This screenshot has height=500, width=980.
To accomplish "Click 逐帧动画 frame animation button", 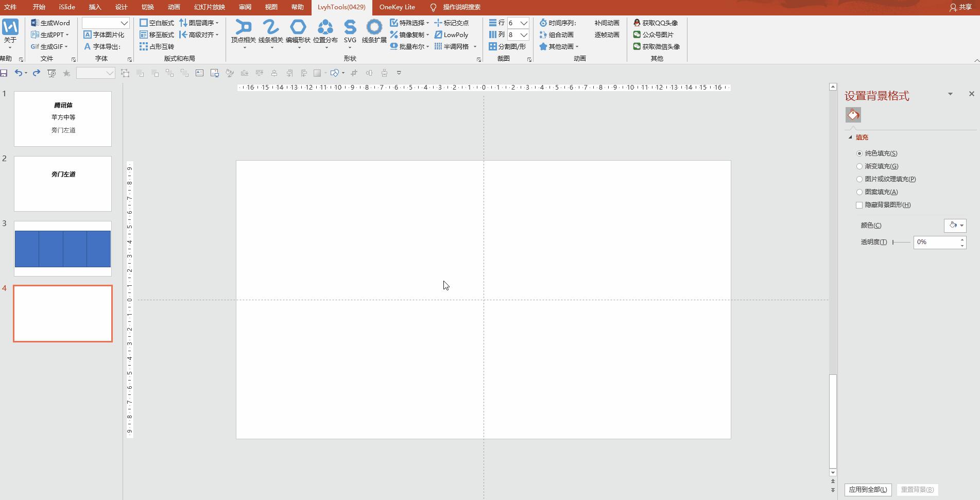I will pyautogui.click(x=607, y=35).
